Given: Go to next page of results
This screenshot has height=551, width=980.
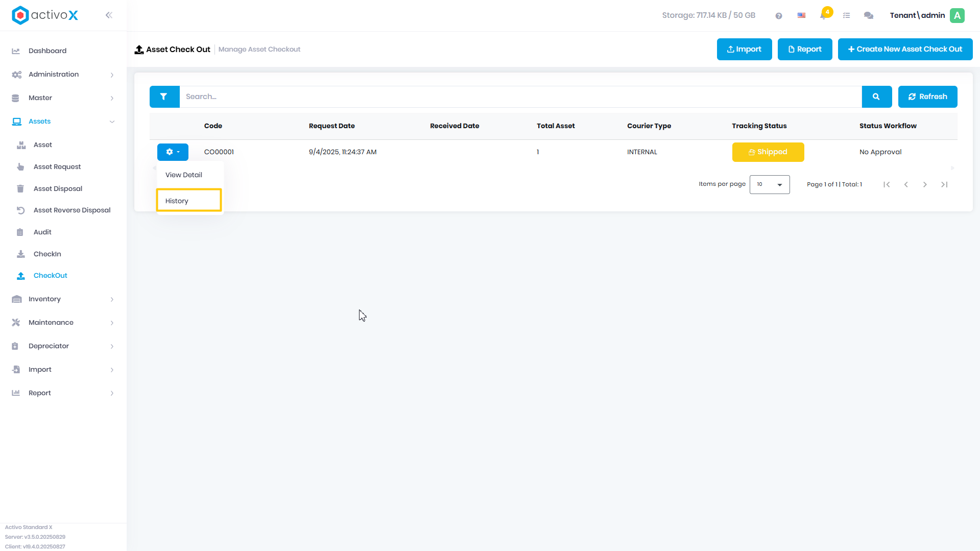Looking at the screenshot, I should [925, 184].
